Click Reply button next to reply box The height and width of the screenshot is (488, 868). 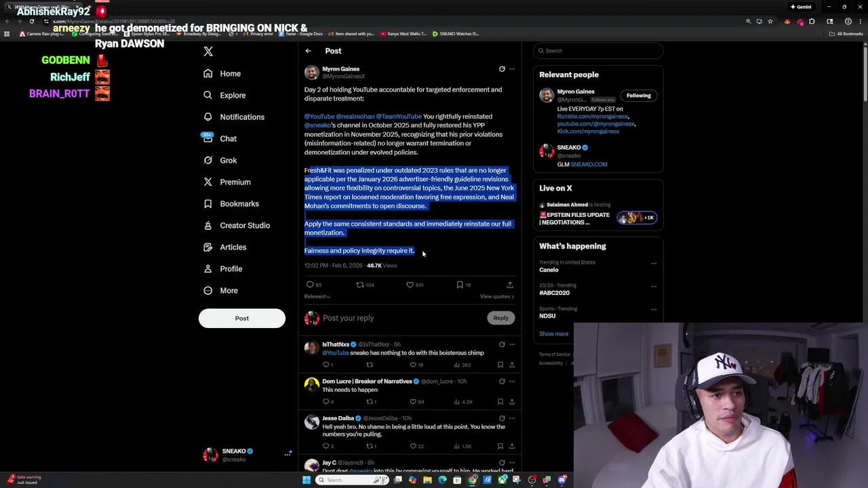tap(500, 318)
